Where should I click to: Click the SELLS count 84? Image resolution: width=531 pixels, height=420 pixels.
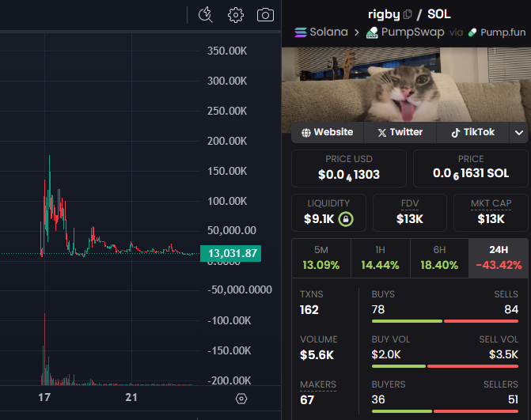(x=511, y=309)
